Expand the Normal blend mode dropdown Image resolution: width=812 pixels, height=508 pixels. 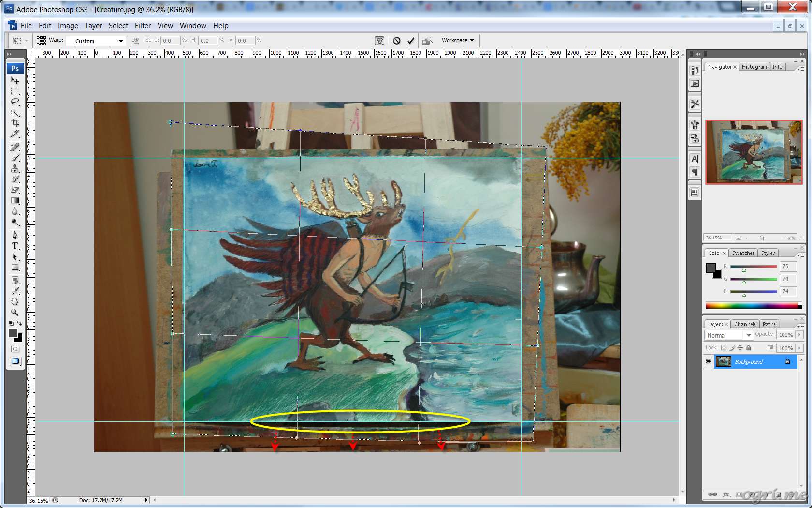click(729, 335)
